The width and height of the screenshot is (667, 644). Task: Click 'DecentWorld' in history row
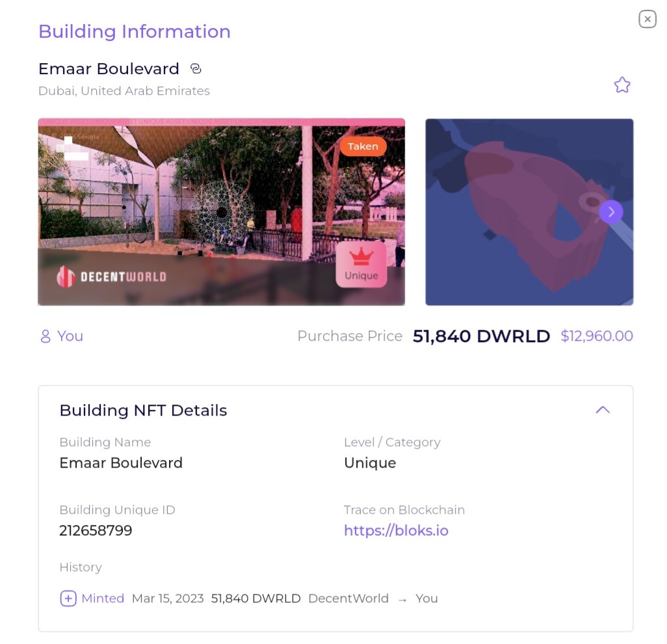(x=348, y=598)
